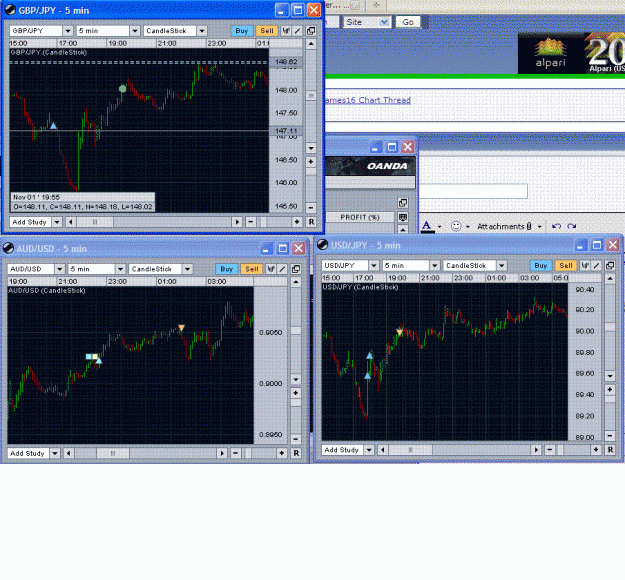Click Sell in the AUD/USD chart window
The image size is (625, 580).
252,269
